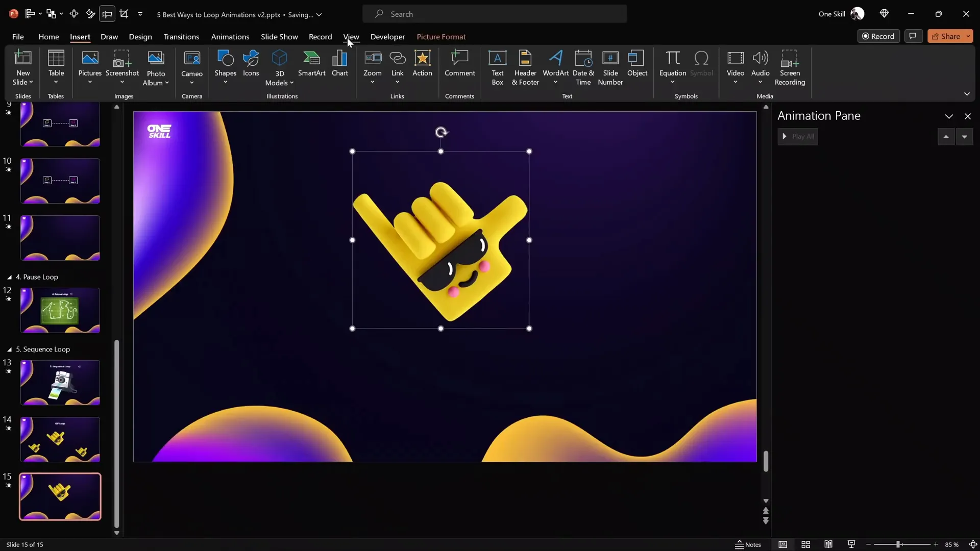Image resolution: width=980 pixels, height=551 pixels.
Task: Insert a Table from the ribbon
Action: 56,67
